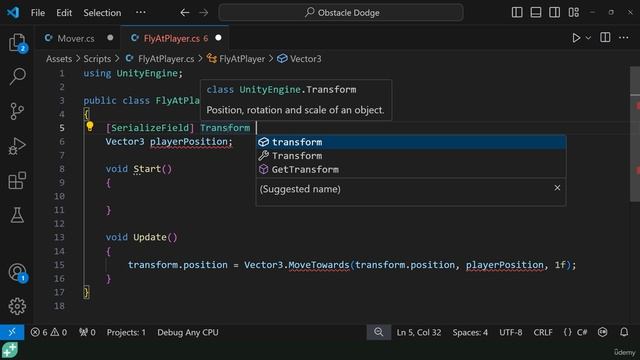Open the Explorer view in activity bar

point(18,43)
